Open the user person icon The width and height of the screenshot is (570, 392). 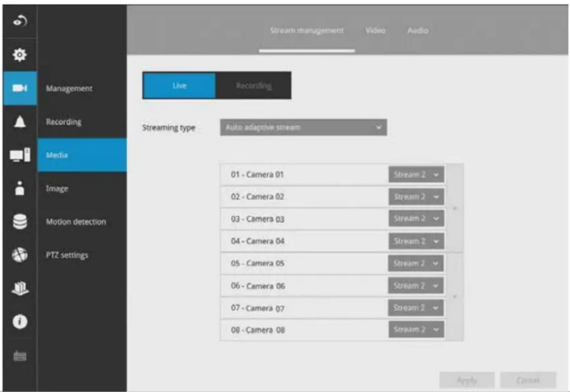tap(20, 188)
